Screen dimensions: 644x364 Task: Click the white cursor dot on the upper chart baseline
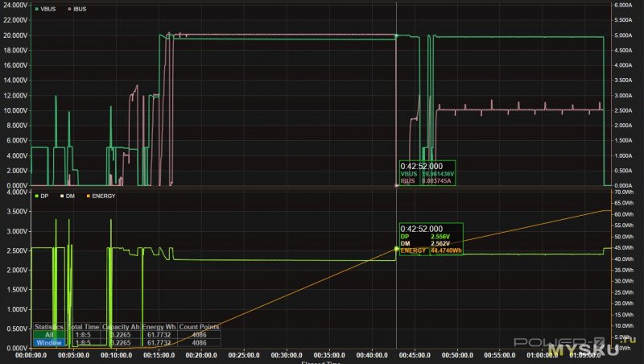tap(396, 185)
